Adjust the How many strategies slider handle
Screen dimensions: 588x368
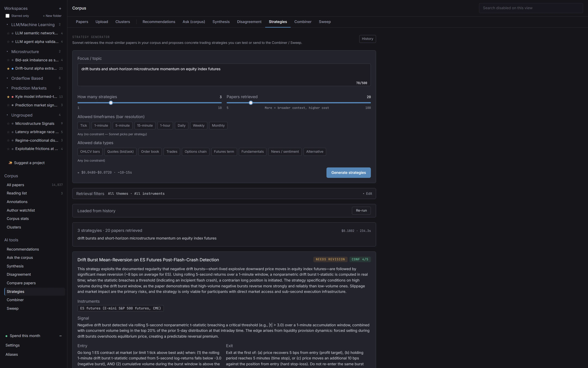pos(111,103)
